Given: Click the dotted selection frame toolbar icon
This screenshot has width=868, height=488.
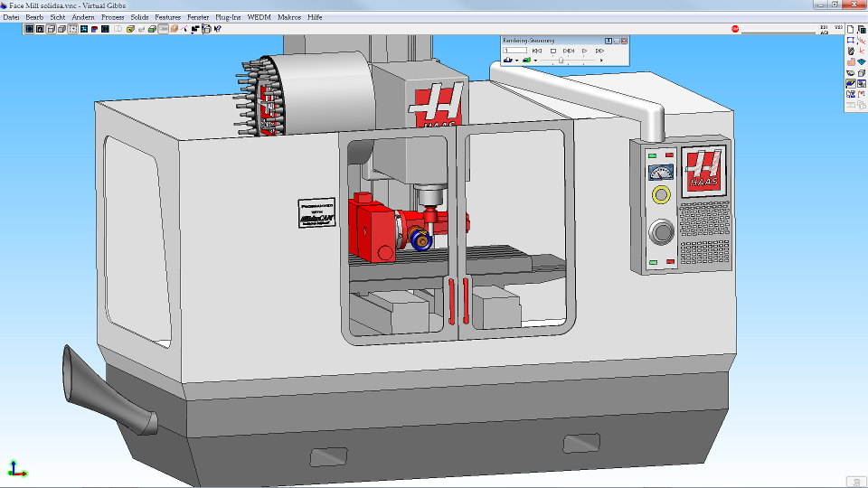Looking at the screenshot, I should click(x=73, y=29).
